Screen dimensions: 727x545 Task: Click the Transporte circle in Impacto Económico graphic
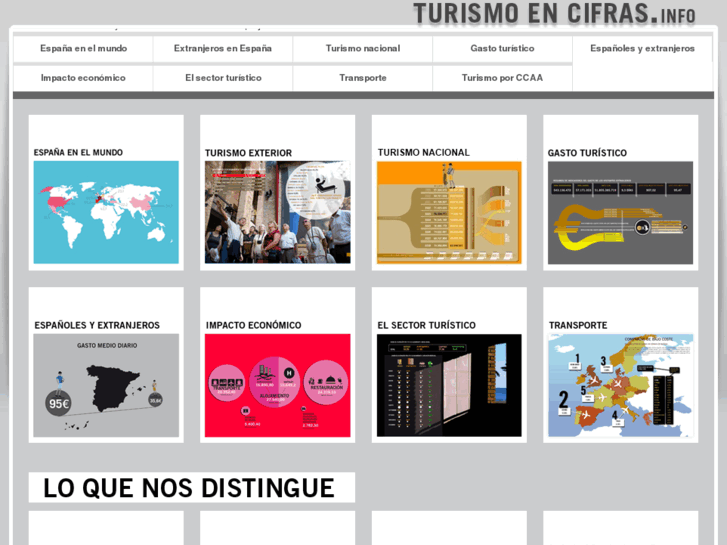[x=227, y=383]
